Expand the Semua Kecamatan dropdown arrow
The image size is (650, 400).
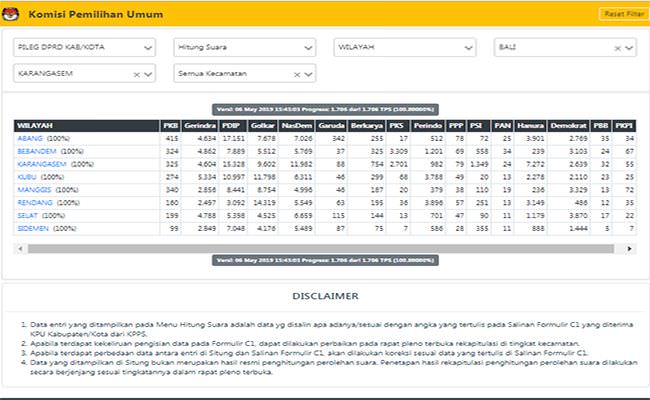[308, 75]
